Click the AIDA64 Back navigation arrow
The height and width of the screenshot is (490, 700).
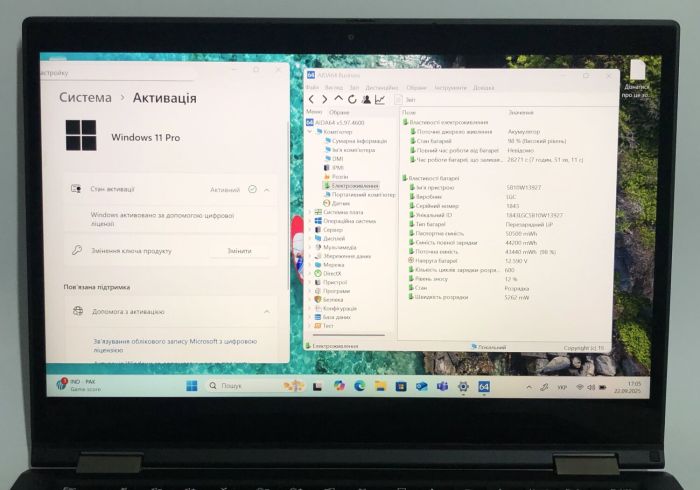311,100
